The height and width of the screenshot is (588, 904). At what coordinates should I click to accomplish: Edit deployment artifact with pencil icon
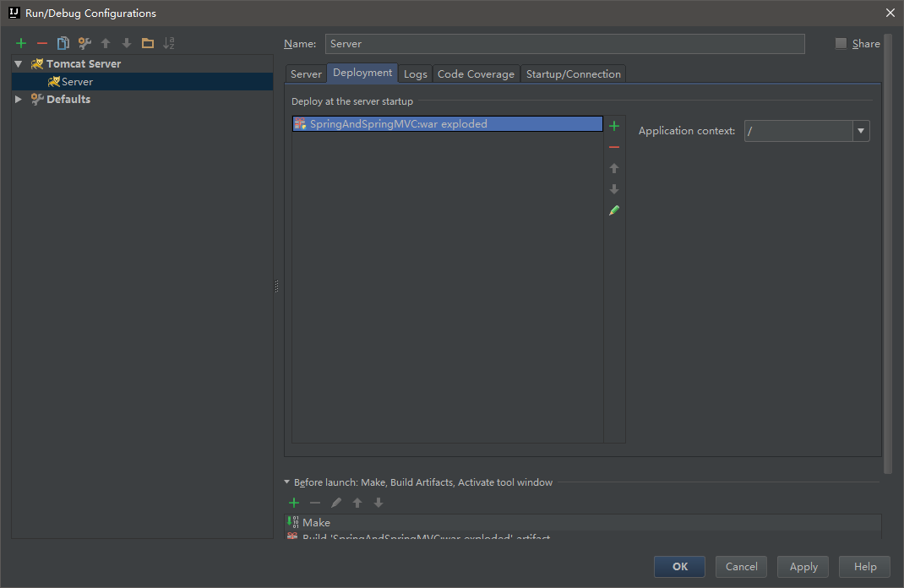tap(614, 210)
